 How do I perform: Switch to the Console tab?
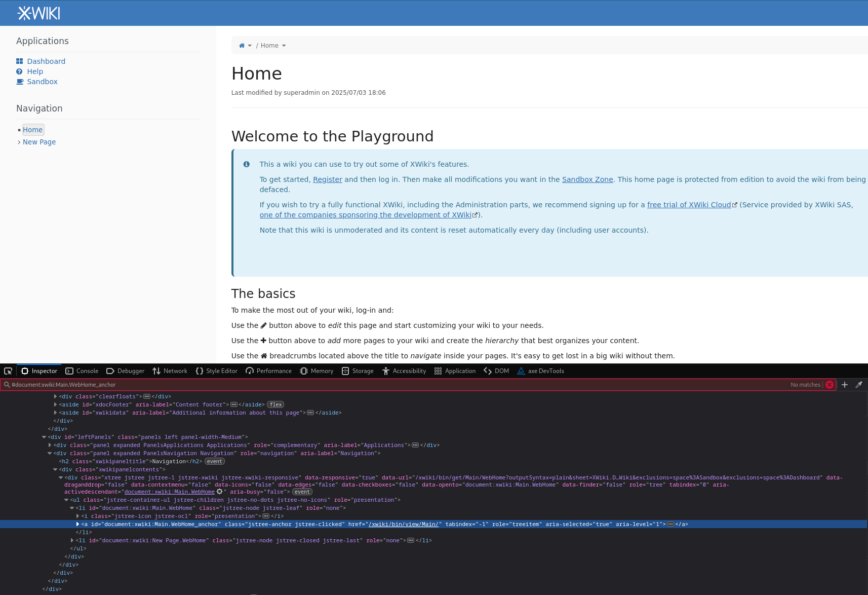tap(82, 371)
